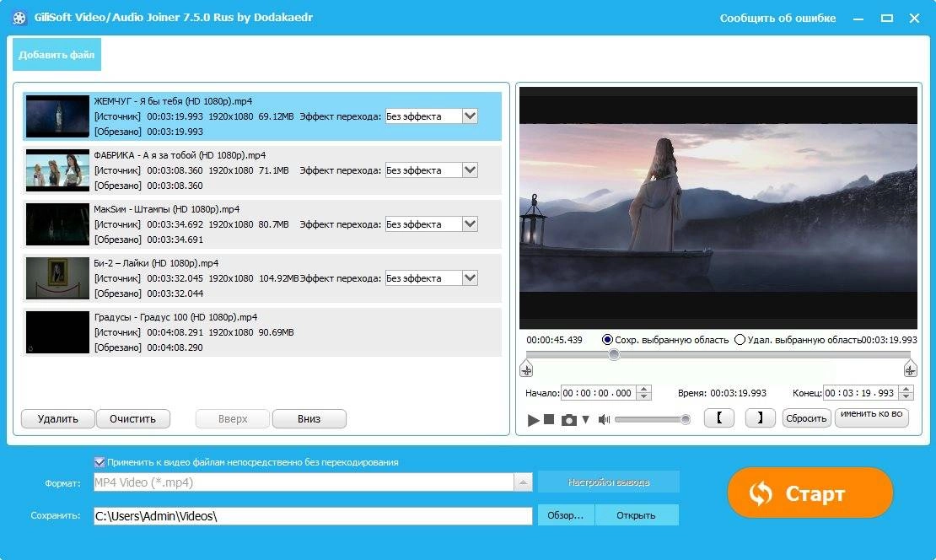Screen dimensions: 936x560
Task: Select Би-2 Лайки video thumbnail
Action: [57, 278]
